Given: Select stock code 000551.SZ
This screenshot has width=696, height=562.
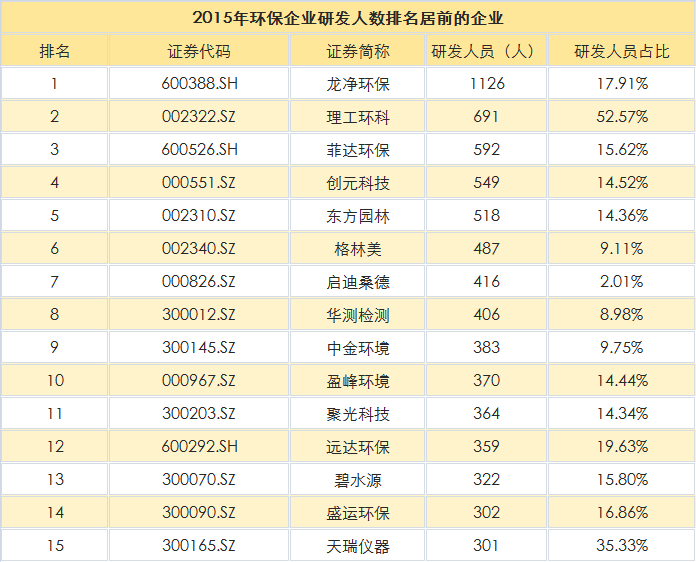Looking at the screenshot, I should pyautogui.click(x=198, y=182).
